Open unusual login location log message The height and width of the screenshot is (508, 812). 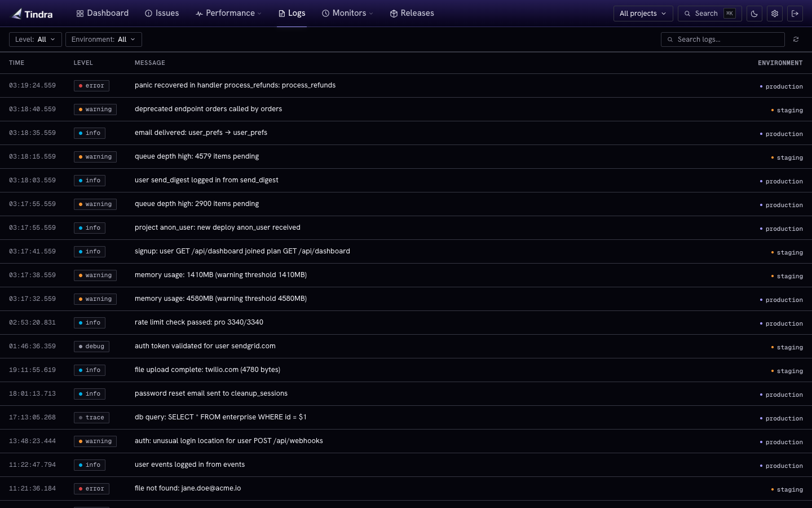229,441
